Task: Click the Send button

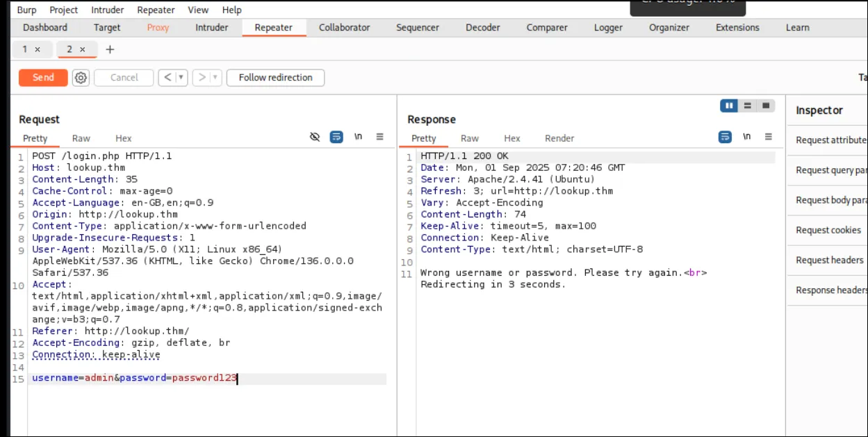Action: tap(43, 78)
